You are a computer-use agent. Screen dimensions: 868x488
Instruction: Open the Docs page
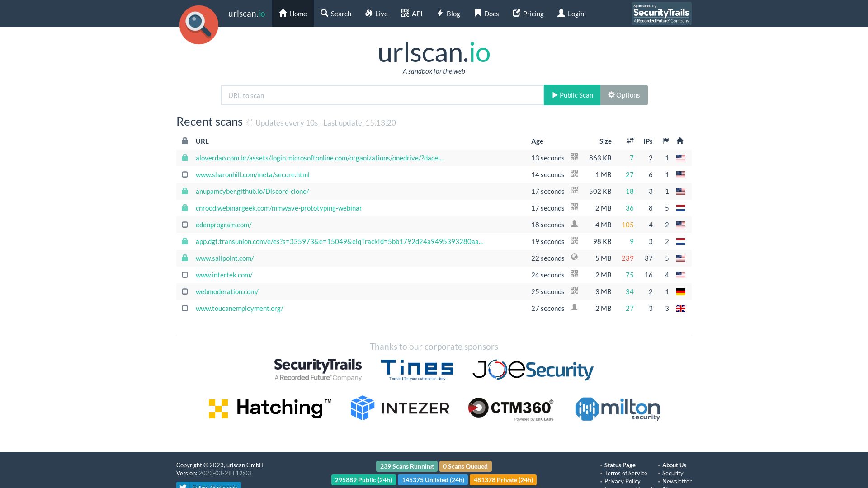(x=486, y=14)
